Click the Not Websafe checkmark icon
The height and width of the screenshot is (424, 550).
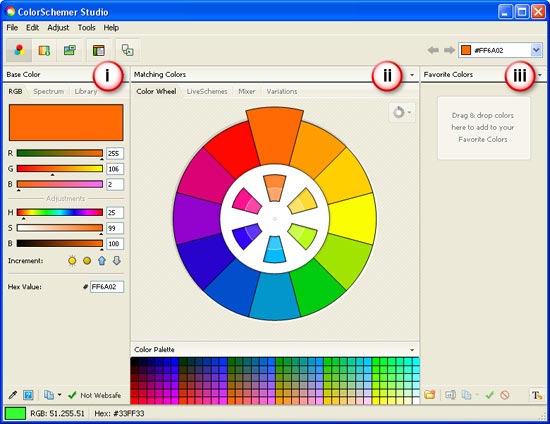(x=72, y=395)
